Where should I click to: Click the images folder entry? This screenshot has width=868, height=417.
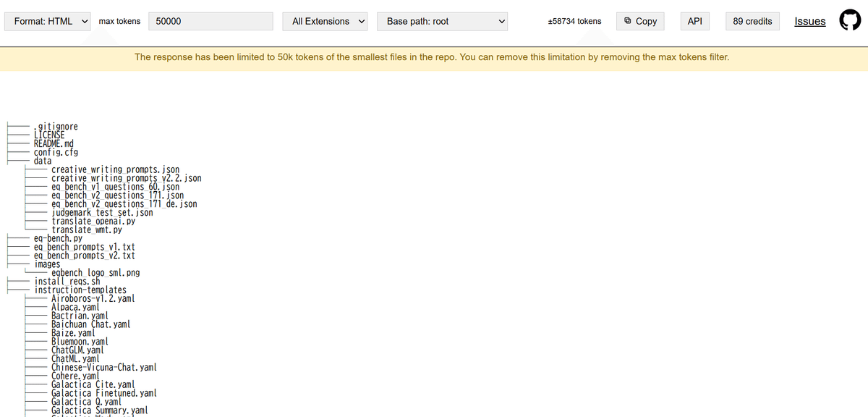click(x=48, y=264)
